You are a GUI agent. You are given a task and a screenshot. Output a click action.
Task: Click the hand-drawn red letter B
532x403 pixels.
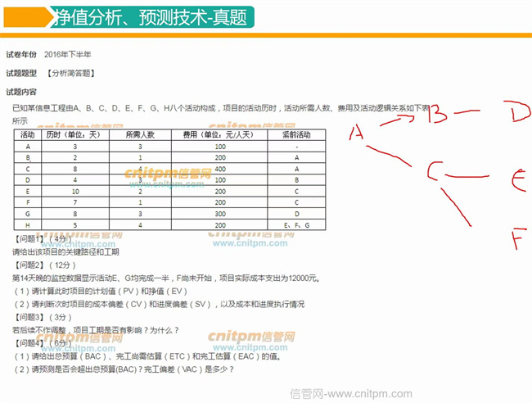[x=439, y=115]
